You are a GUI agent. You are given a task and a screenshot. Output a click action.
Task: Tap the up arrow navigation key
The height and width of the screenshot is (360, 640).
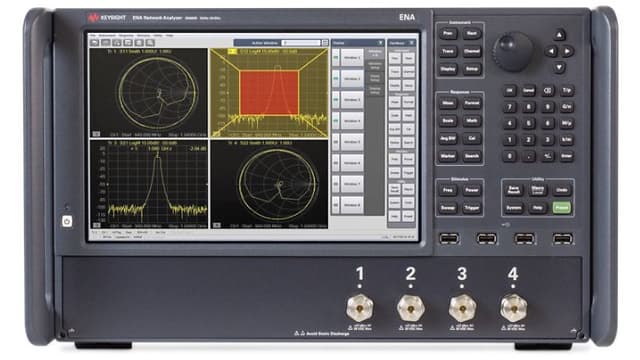[x=559, y=35]
